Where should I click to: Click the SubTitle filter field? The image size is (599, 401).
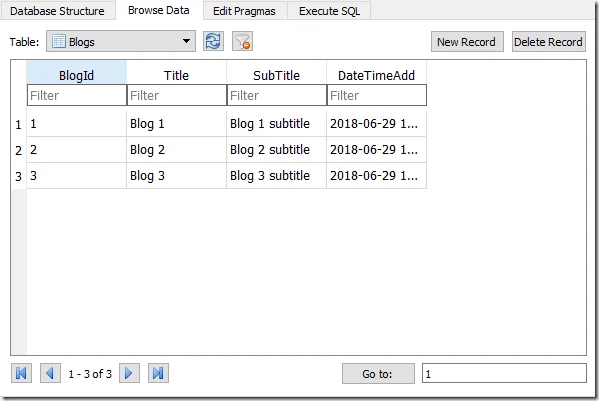pyautogui.click(x=277, y=95)
